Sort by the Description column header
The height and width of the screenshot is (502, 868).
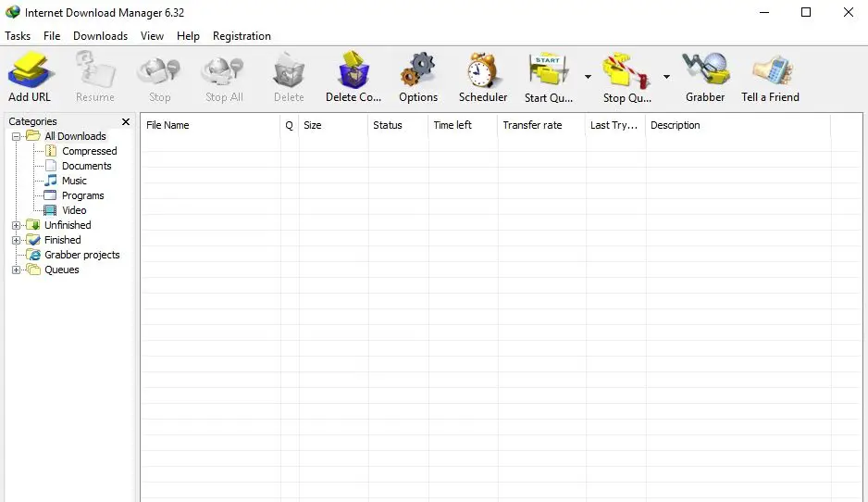tap(738, 125)
